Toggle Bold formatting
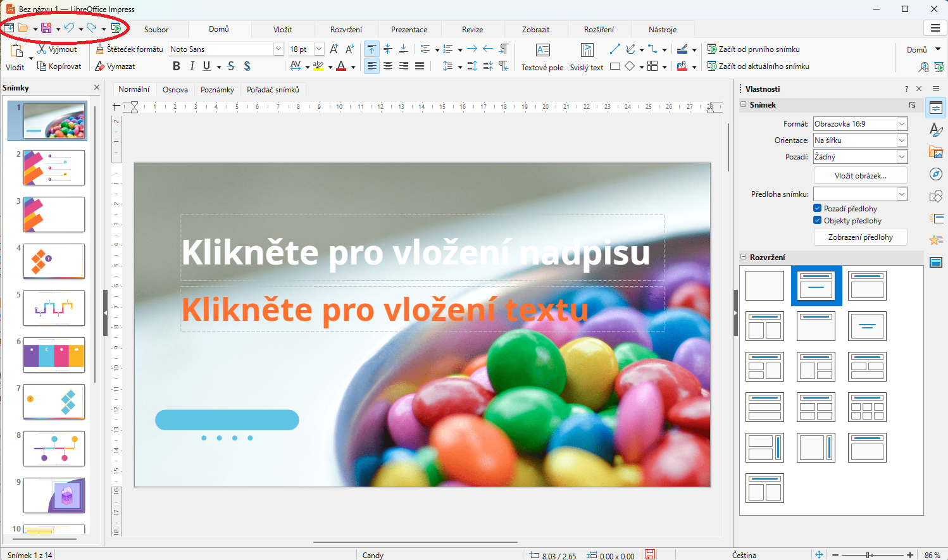Image resolution: width=948 pixels, height=560 pixels. [177, 66]
